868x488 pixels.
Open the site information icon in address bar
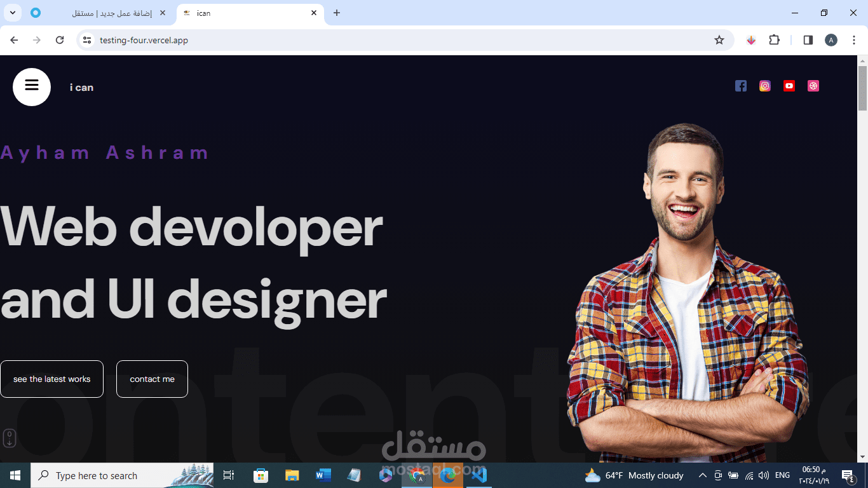point(88,40)
